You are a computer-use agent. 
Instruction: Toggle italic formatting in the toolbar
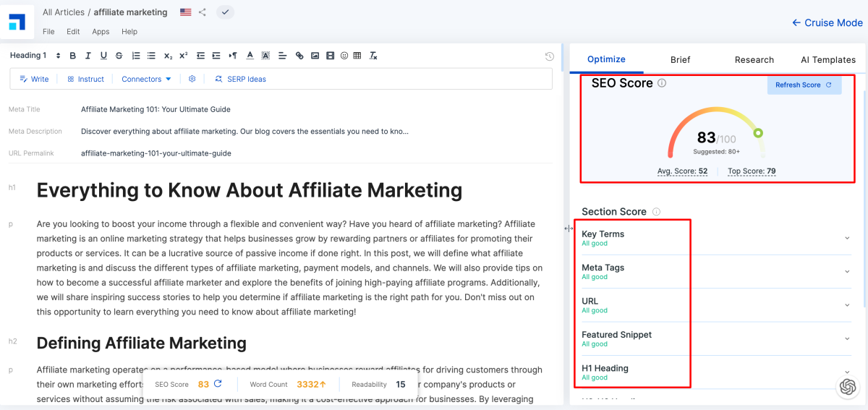88,56
